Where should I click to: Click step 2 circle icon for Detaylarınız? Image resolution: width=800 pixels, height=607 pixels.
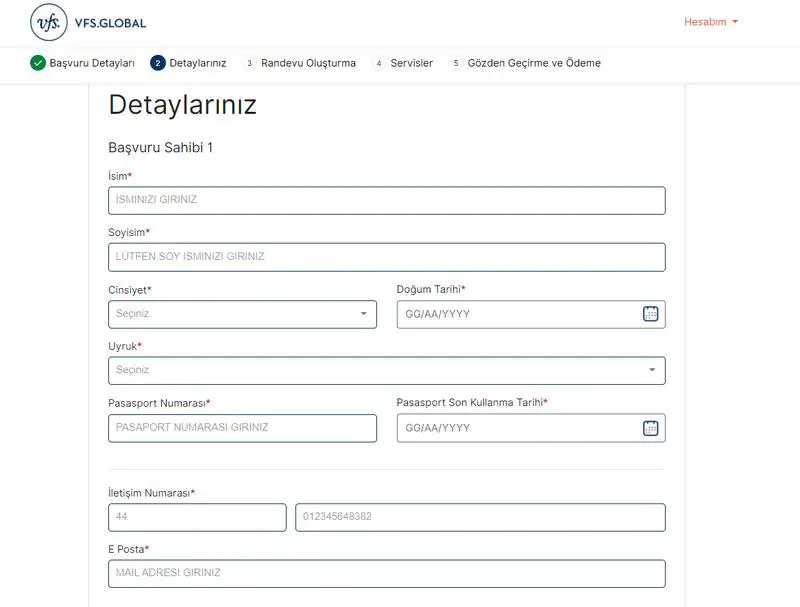[x=158, y=63]
